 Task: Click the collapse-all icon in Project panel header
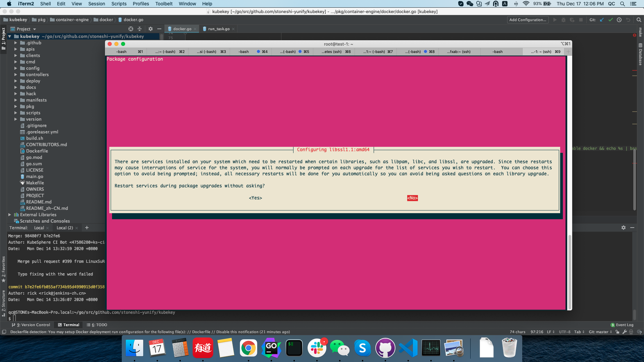click(140, 29)
